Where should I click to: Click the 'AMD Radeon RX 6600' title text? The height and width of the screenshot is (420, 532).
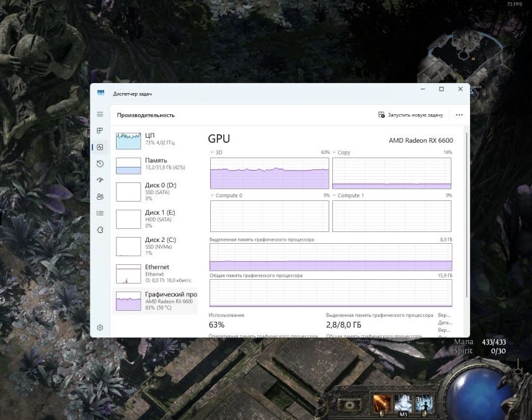pos(421,140)
